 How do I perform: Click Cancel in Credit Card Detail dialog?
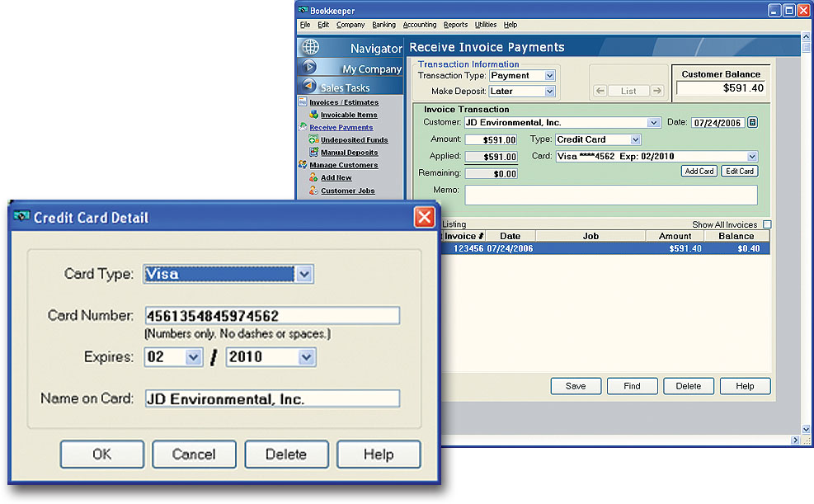194,455
